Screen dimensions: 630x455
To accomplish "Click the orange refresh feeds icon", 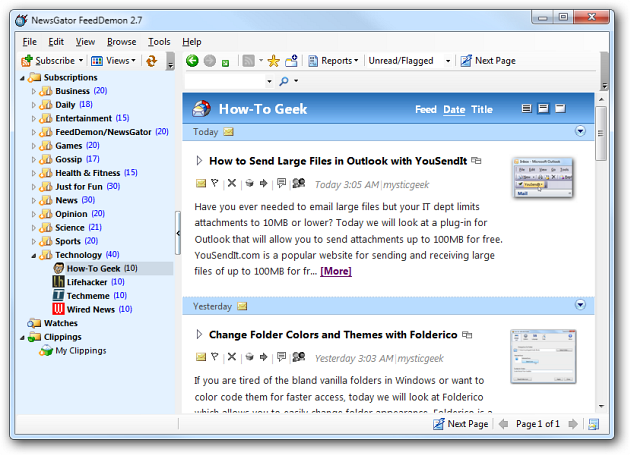I will click(x=151, y=61).
